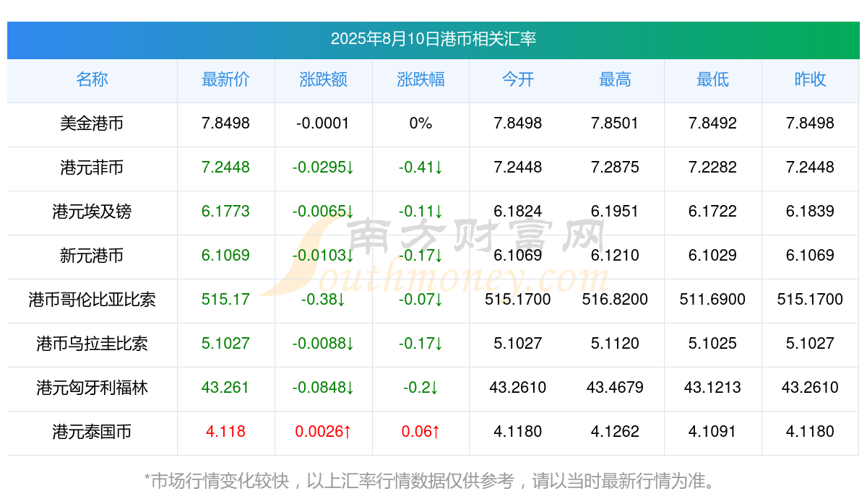Screen dimensions: 867x504
Task: Select the 港元埃及镑 row name
Action: (x=92, y=212)
